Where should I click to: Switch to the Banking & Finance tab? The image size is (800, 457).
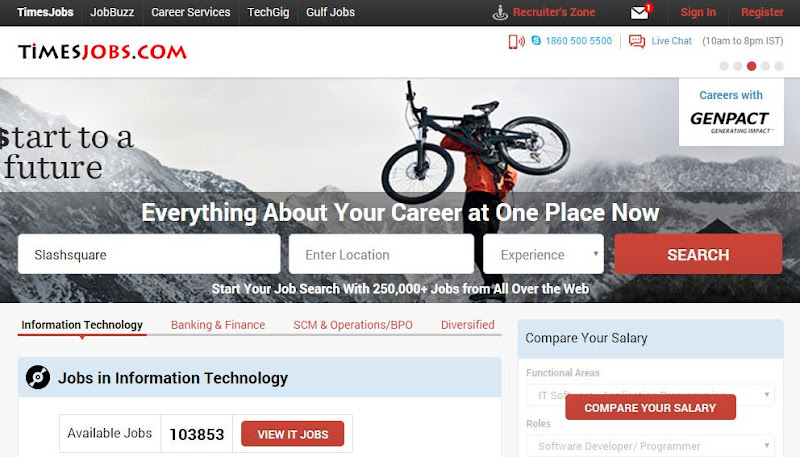pos(218,325)
